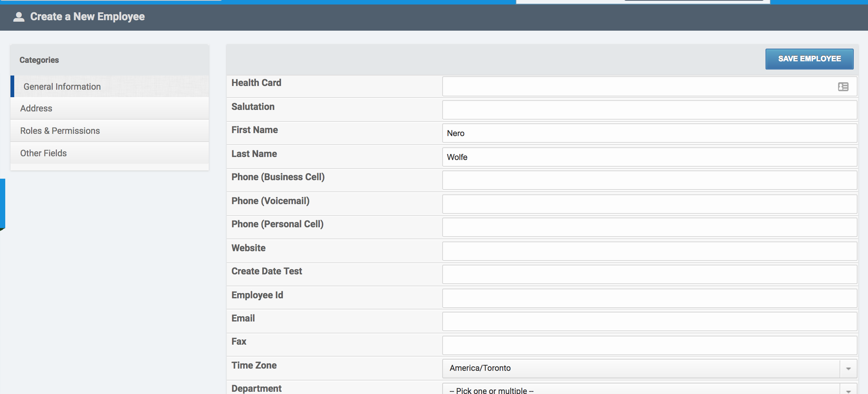The width and height of the screenshot is (868, 394).
Task: Click the user icon beside Create a New Employee
Action: [x=19, y=17]
